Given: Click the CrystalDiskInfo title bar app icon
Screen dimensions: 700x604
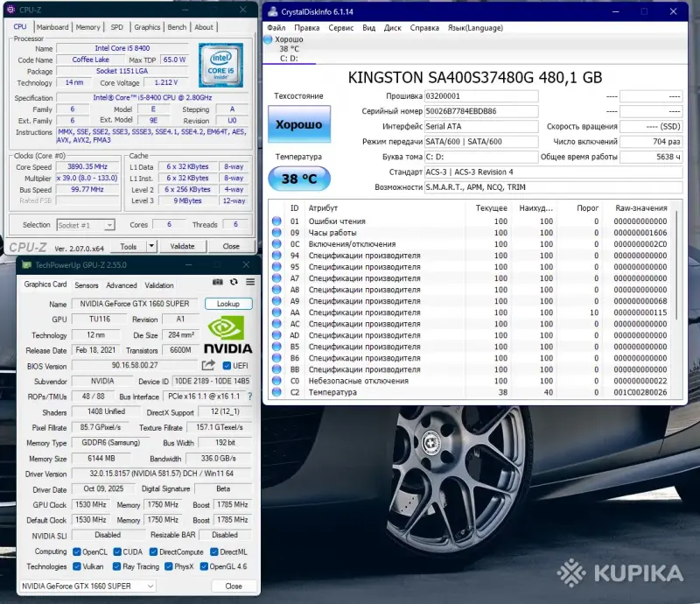Looking at the screenshot, I should [272, 11].
